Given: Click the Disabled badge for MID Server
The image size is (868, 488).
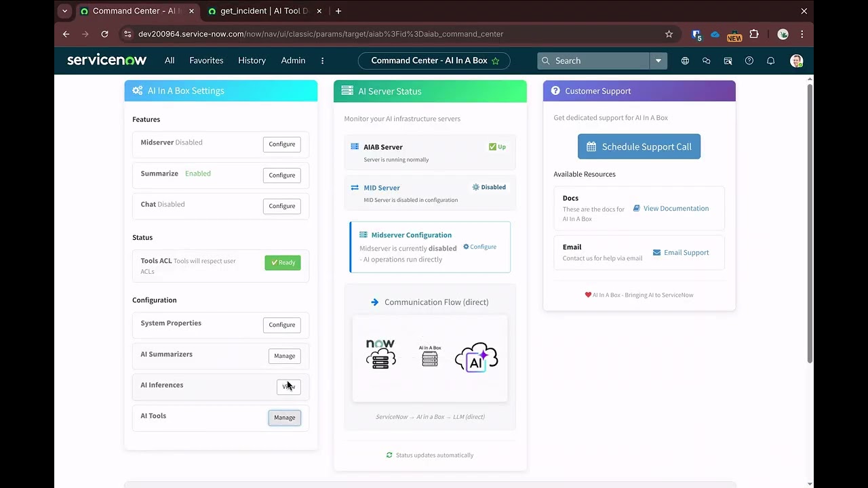Looking at the screenshot, I should (489, 187).
